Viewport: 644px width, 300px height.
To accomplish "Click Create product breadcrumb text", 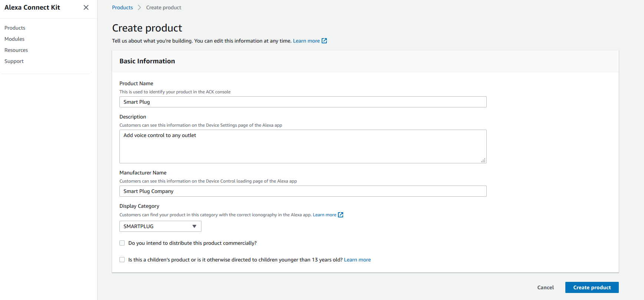I will [164, 7].
